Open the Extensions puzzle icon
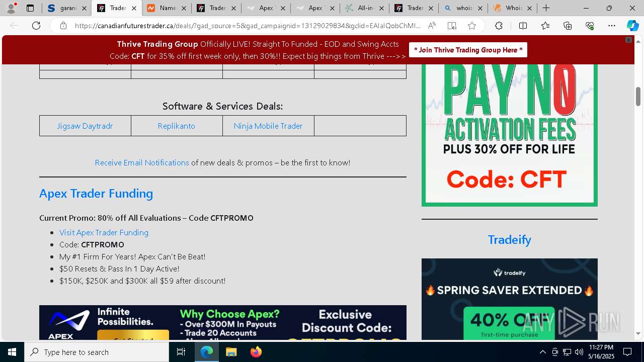The image size is (644, 362). (x=499, y=26)
